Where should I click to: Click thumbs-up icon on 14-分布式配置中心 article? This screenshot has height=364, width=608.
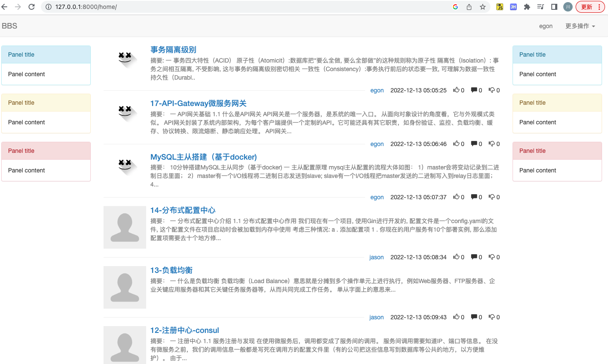(x=456, y=257)
